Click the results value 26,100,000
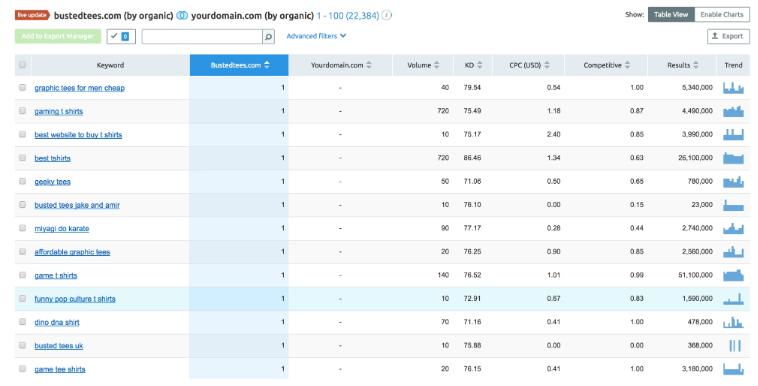This screenshot has width=758, height=386. coord(695,158)
